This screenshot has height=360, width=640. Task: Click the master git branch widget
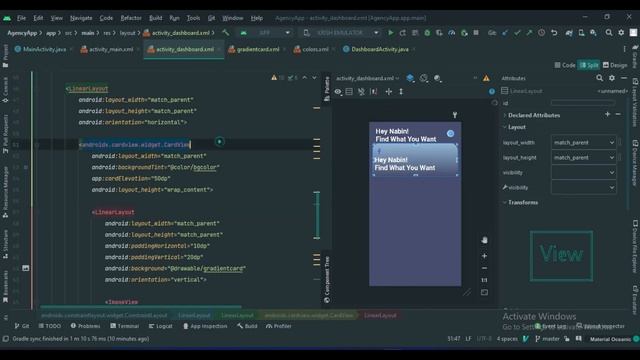(x=547, y=339)
